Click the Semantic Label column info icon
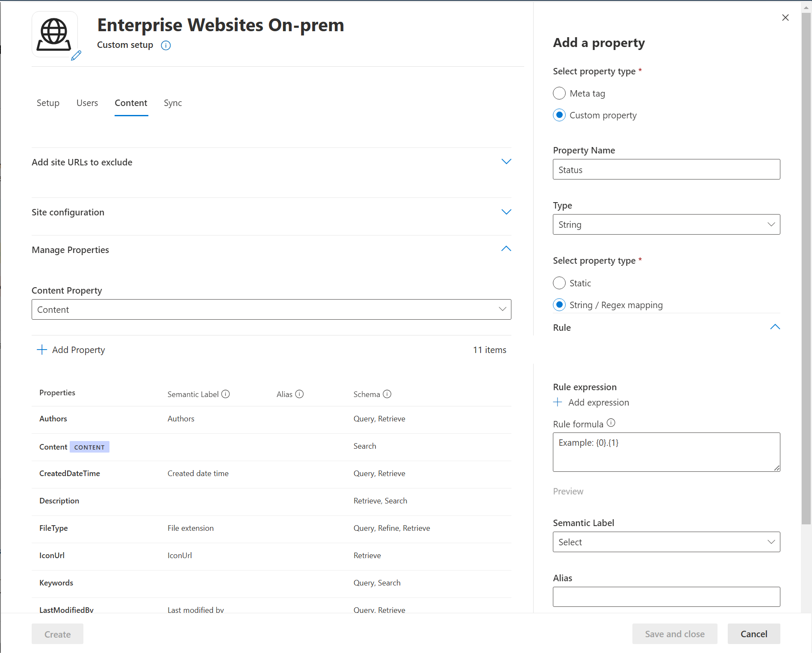The image size is (812, 653). click(225, 394)
